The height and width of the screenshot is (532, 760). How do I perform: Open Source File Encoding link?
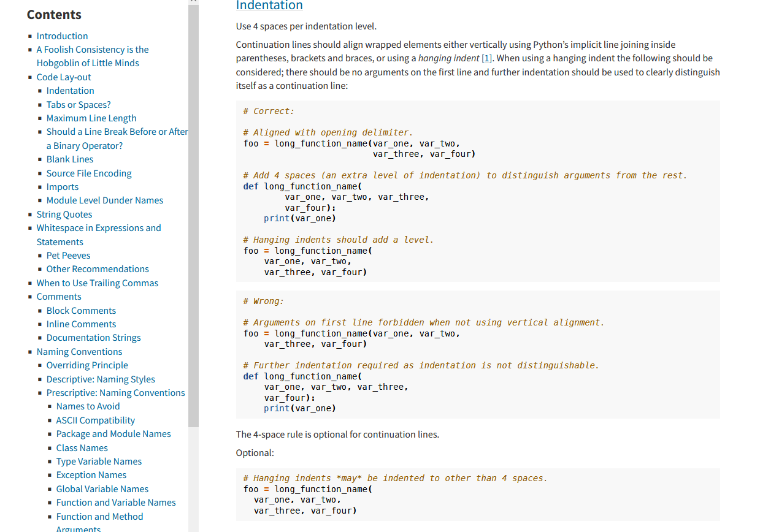point(89,173)
